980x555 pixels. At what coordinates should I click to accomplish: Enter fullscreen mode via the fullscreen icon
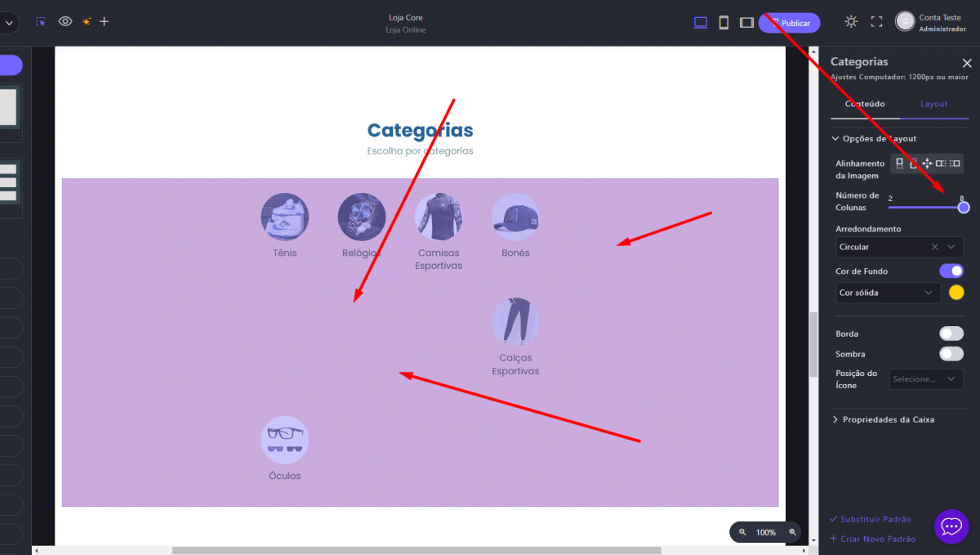876,22
